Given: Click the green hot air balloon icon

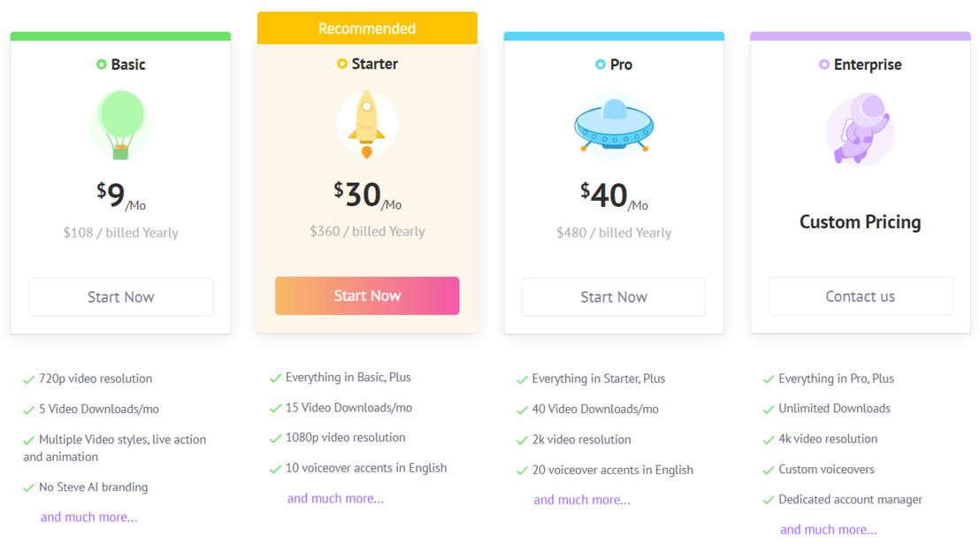Looking at the screenshot, I should click(121, 125).
